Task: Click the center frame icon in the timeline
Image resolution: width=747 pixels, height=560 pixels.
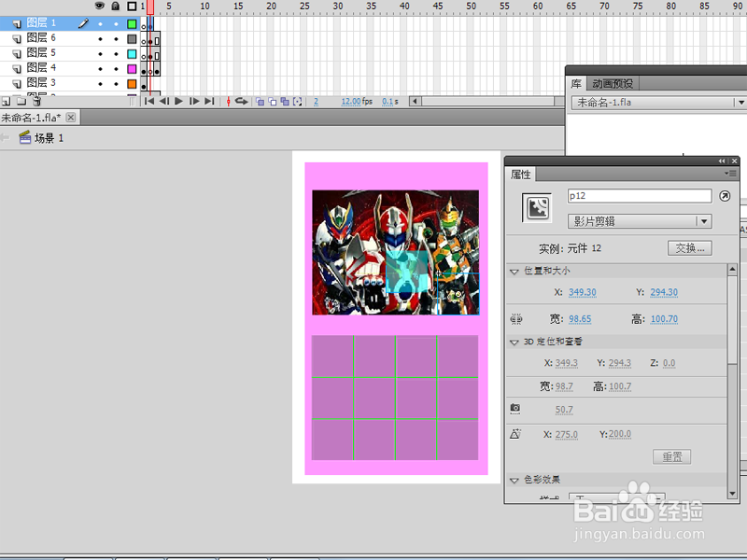Action: pyautogui.click(x=228, y=101)
